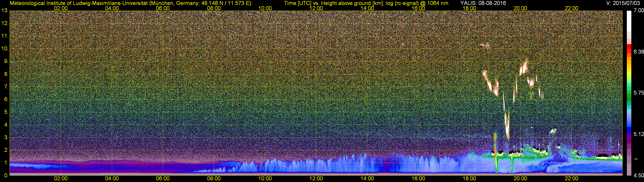Click the 22:00 label on the top time axis
The width and height of the screenshot is (644, 182).
click(571, 8)
